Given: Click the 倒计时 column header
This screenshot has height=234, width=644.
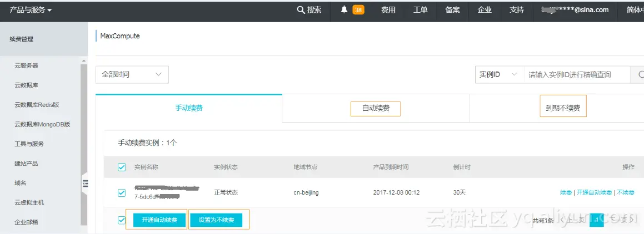Looking at the screenshot, I should [x=462, y=167].
